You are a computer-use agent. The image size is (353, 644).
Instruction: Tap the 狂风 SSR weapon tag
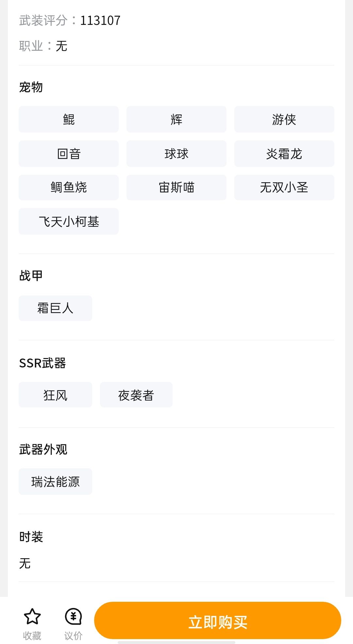(x=55, y=395)
